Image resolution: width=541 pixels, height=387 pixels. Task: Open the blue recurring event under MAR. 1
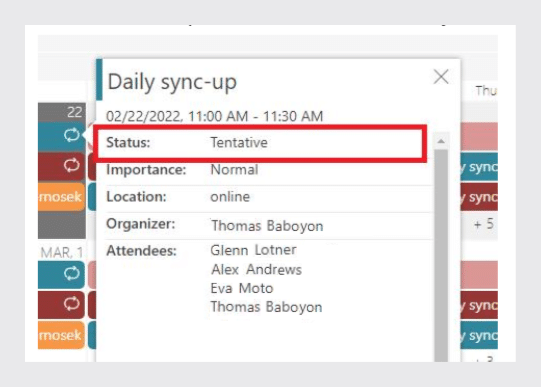pos(61,274)
